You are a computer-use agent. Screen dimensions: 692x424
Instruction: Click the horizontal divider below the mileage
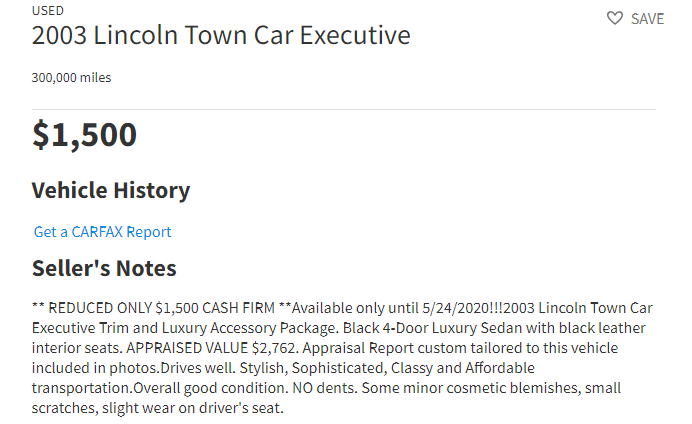coord(344,109)
